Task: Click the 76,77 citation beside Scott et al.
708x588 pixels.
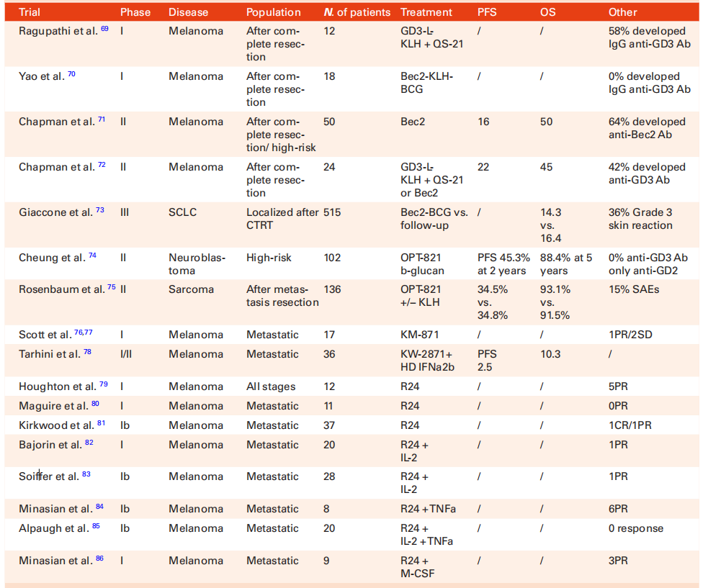Action: (85, 333)
